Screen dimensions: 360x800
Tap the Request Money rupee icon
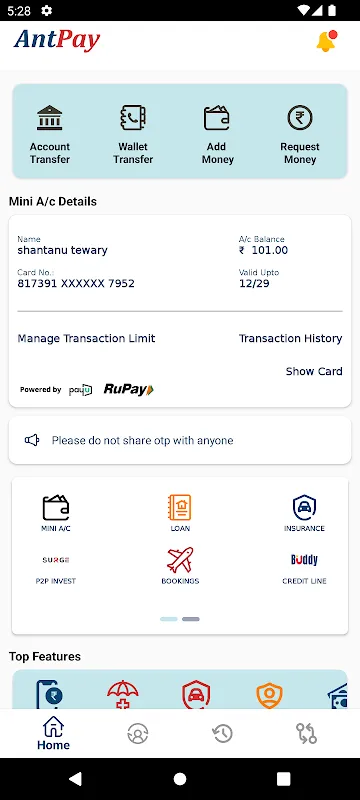300,117
